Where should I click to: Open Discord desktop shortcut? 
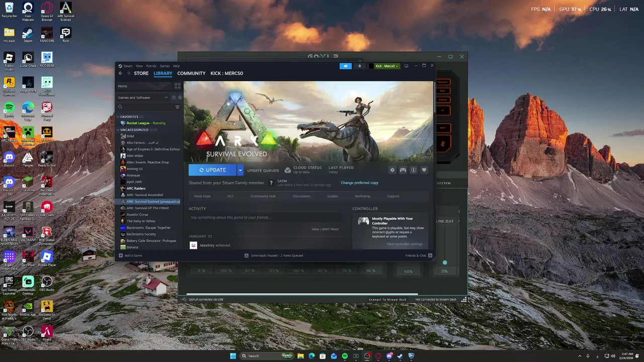[9, 158]
